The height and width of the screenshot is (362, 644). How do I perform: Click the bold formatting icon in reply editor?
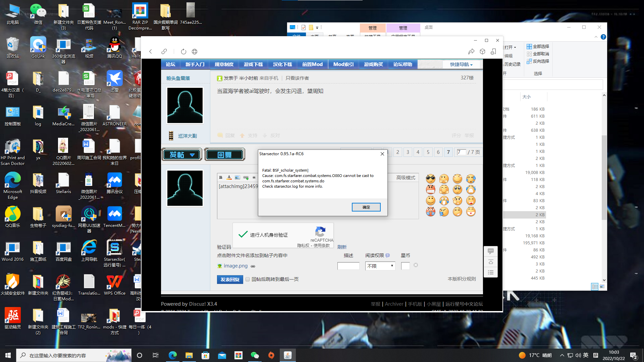point(221,177)
